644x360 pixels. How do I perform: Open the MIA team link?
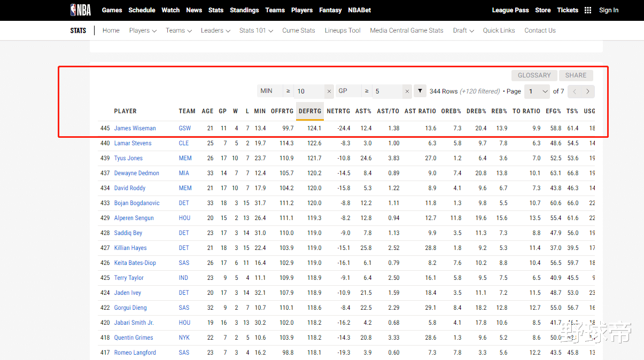click(184, 173)
